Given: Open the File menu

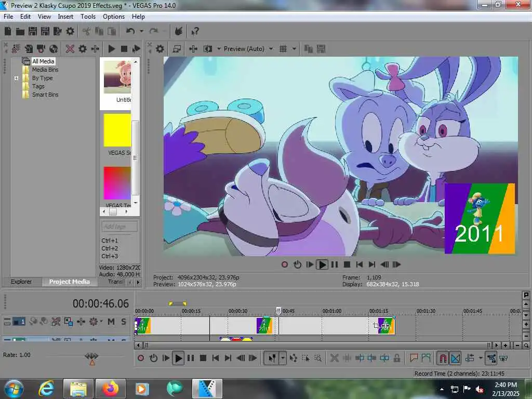Looking at the screenshot, I should (x=8, y=17).
